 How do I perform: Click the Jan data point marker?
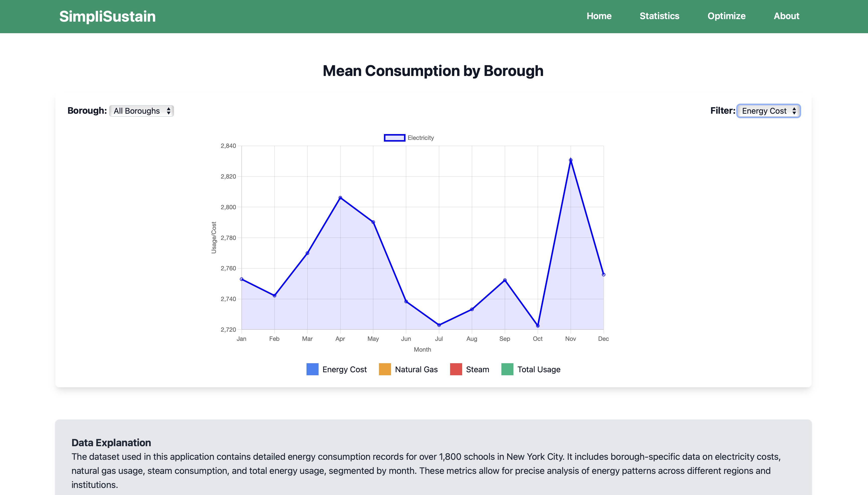(x=242, y=279)
